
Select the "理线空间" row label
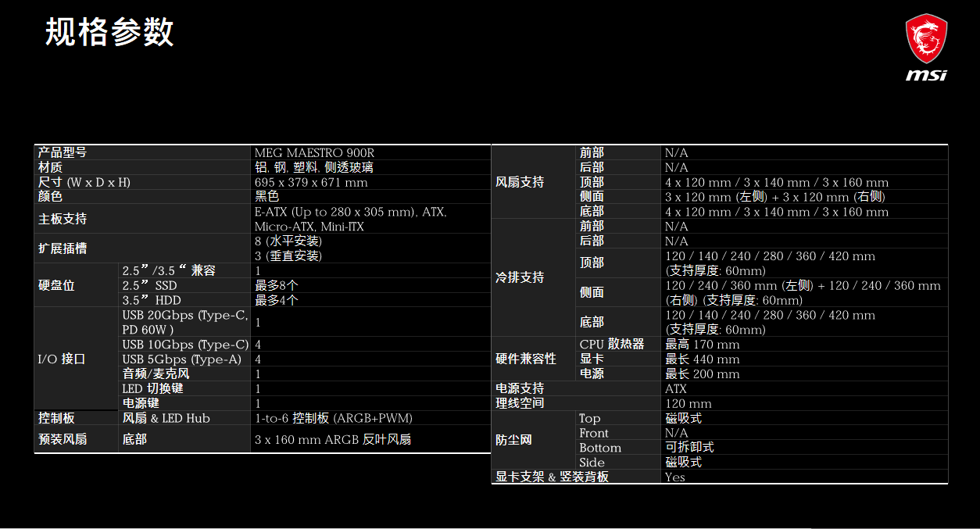pyautogui.click(x=520, y=403)
